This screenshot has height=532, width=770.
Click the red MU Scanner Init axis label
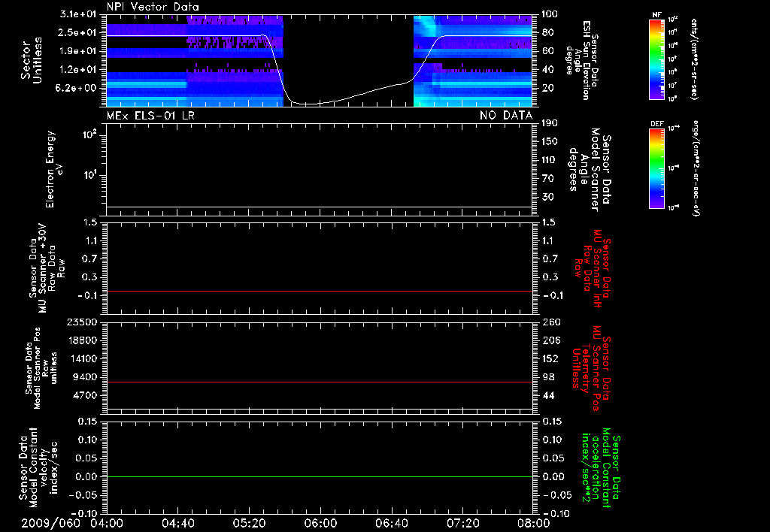point(592,269)
